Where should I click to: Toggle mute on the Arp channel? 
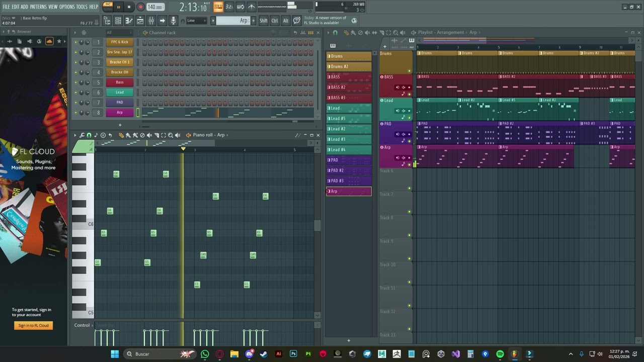click(x=76, y=113)
